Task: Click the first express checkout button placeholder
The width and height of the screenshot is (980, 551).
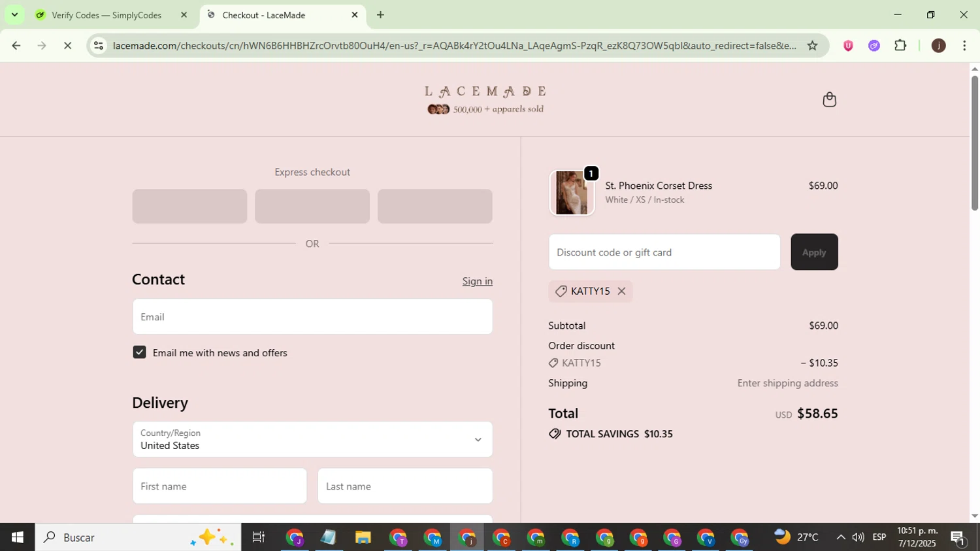Action: (x=189, y=207)
